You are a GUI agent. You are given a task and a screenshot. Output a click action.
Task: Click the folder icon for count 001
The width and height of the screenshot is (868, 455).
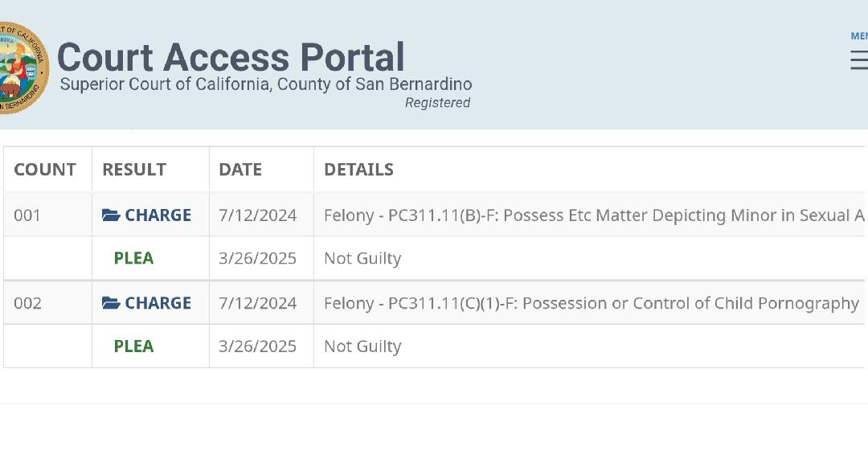click(111, 215)
